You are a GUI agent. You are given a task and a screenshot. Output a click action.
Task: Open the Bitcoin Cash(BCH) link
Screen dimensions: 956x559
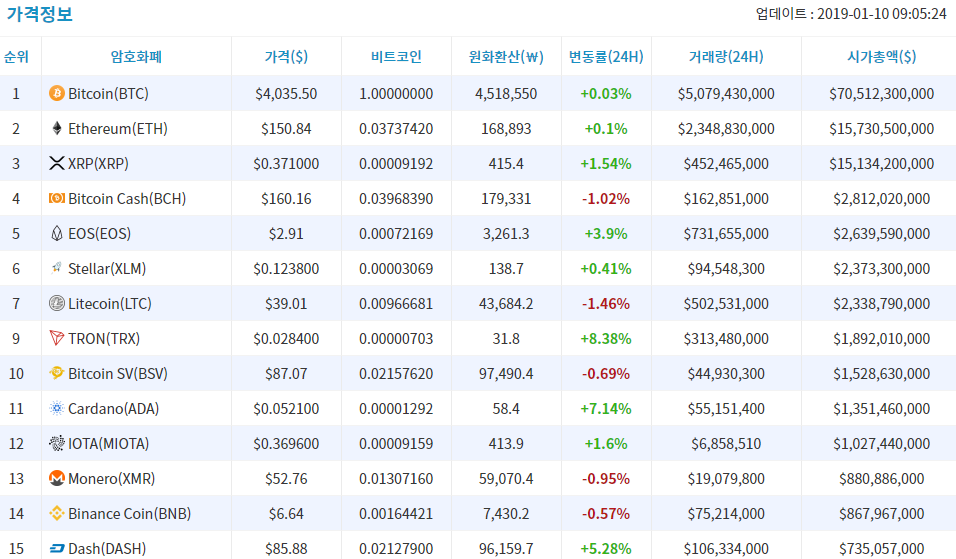127,199
